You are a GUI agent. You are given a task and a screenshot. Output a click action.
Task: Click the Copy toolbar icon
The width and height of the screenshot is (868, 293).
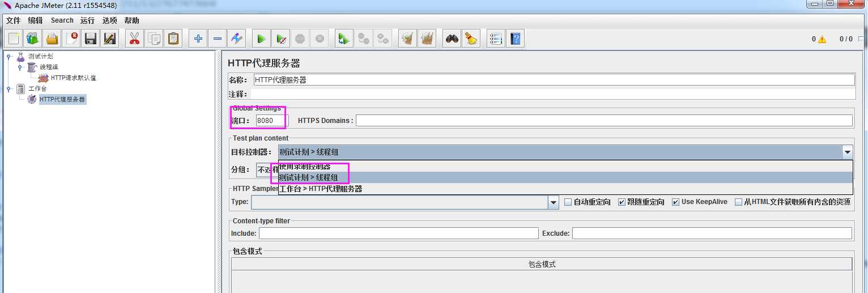point(154,39)
